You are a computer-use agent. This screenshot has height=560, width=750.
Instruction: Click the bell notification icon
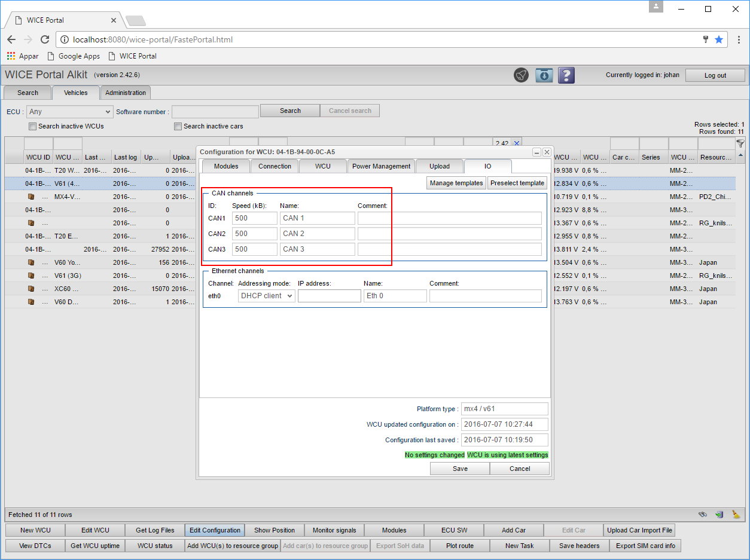point(521,75)
